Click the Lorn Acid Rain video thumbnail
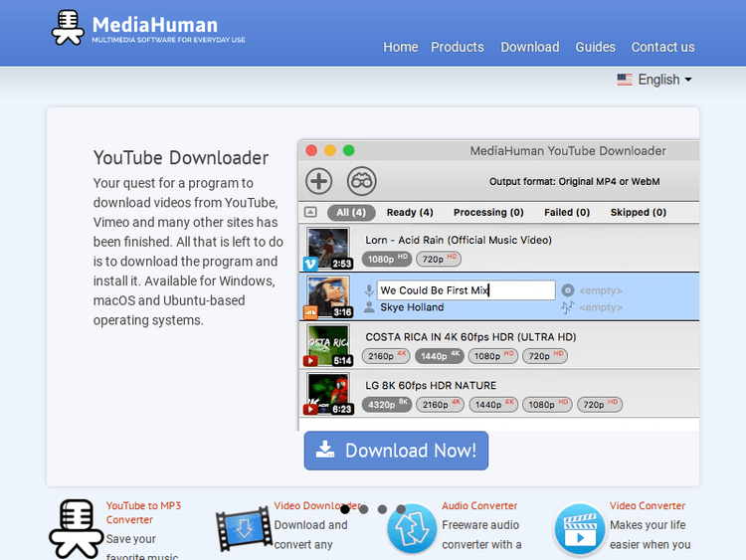This screenshot has width=746, height=560. click(x=328, y=248)
